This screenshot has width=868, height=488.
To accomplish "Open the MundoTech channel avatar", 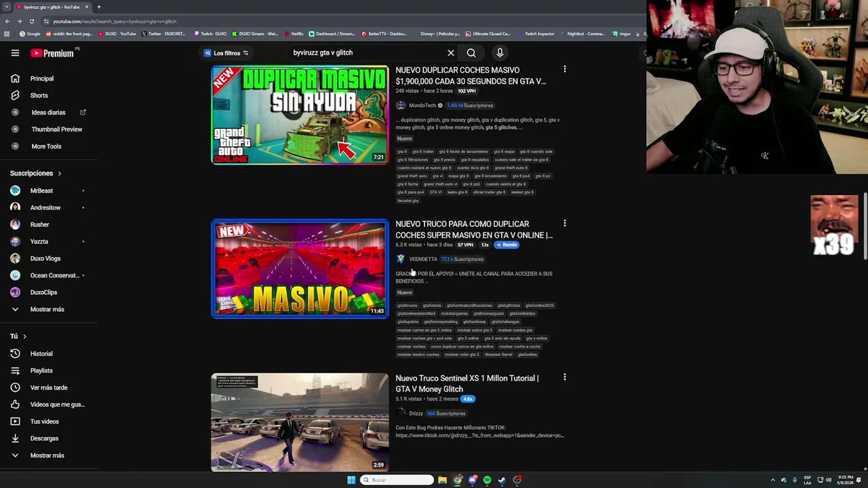I will click(401, 105).
